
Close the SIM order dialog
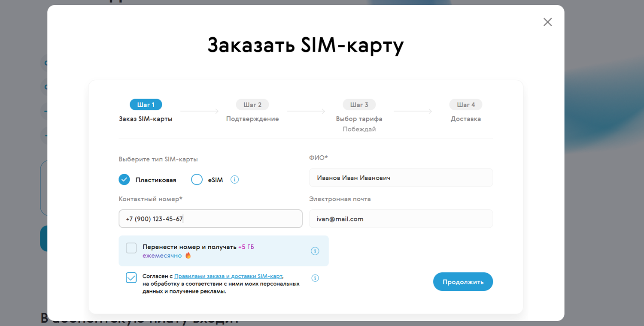tap(547, 22)
